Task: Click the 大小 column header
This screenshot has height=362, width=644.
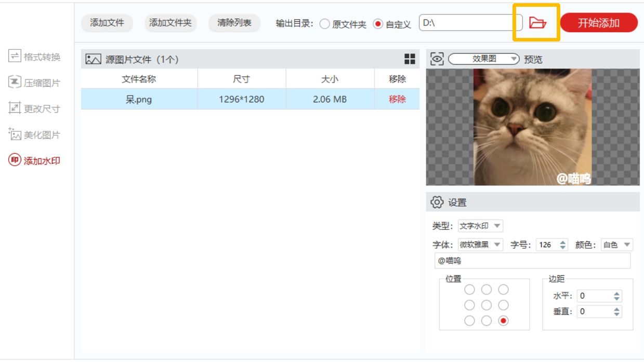Action: 330,79
